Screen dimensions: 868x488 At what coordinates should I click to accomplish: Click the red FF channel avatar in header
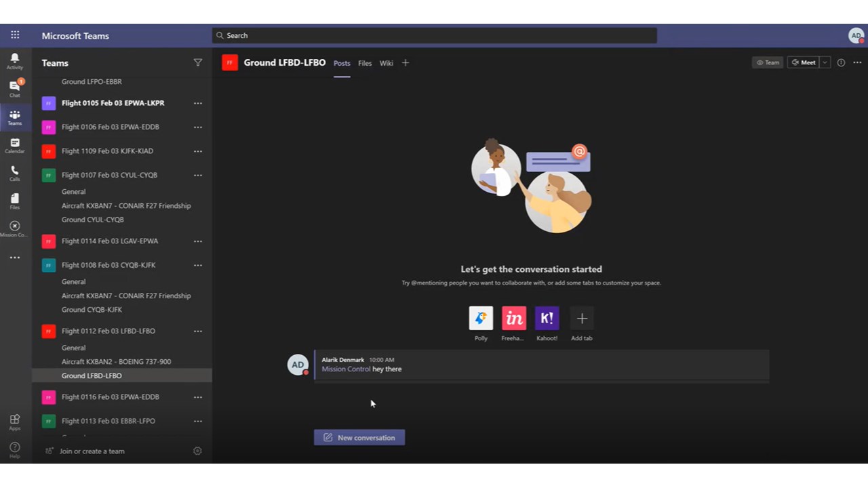tap(230, 63)
